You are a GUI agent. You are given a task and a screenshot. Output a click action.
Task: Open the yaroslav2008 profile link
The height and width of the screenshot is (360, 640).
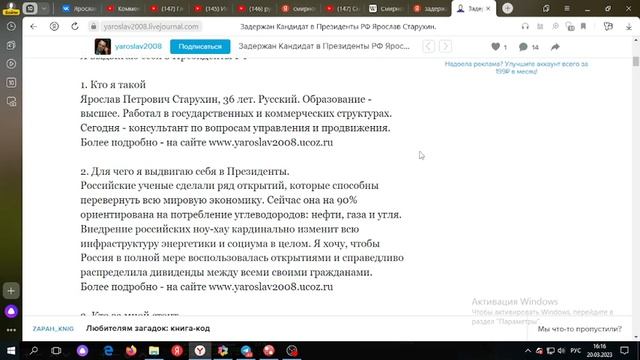138,46
